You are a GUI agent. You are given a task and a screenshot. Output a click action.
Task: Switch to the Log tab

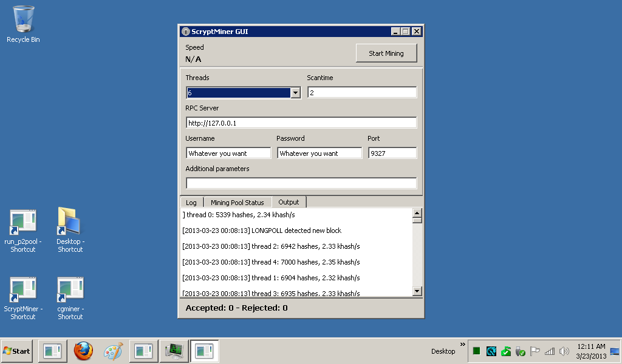pos(191,203)
